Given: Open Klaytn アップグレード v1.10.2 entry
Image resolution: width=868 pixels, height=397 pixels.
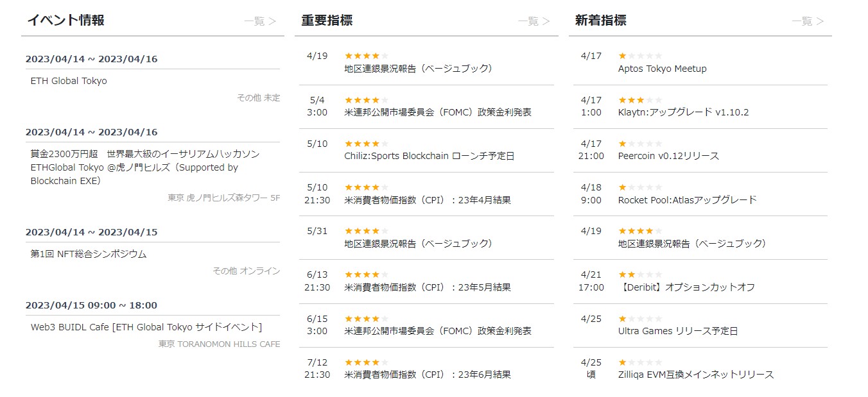Looking at the screenshot, I should (683, 112).
